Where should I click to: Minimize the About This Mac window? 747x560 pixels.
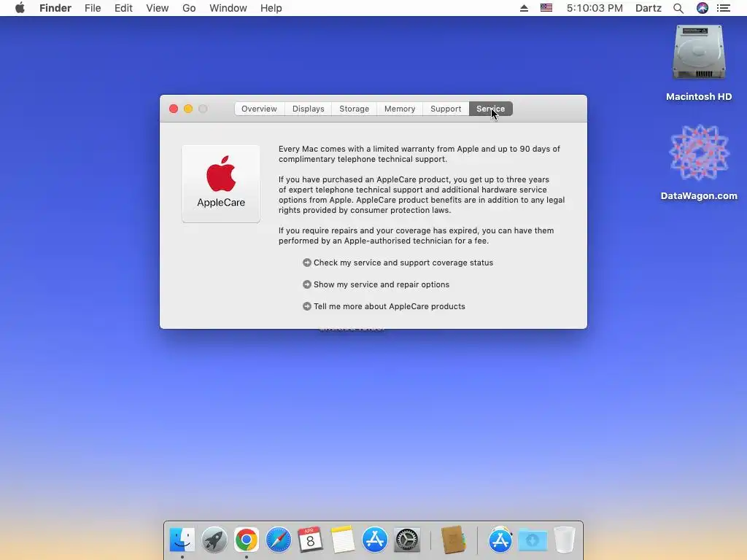pos(188,109)
